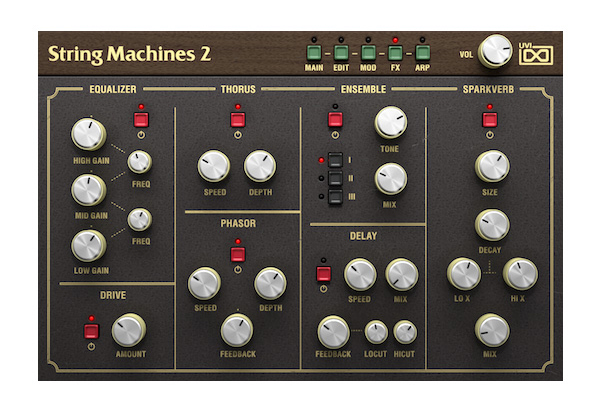Click the Delay MIX knob

pyautogui.click(x=401, y=275)
